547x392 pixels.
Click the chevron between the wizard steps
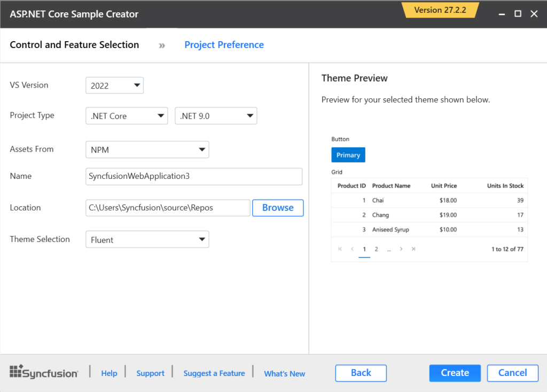[161, 45]
